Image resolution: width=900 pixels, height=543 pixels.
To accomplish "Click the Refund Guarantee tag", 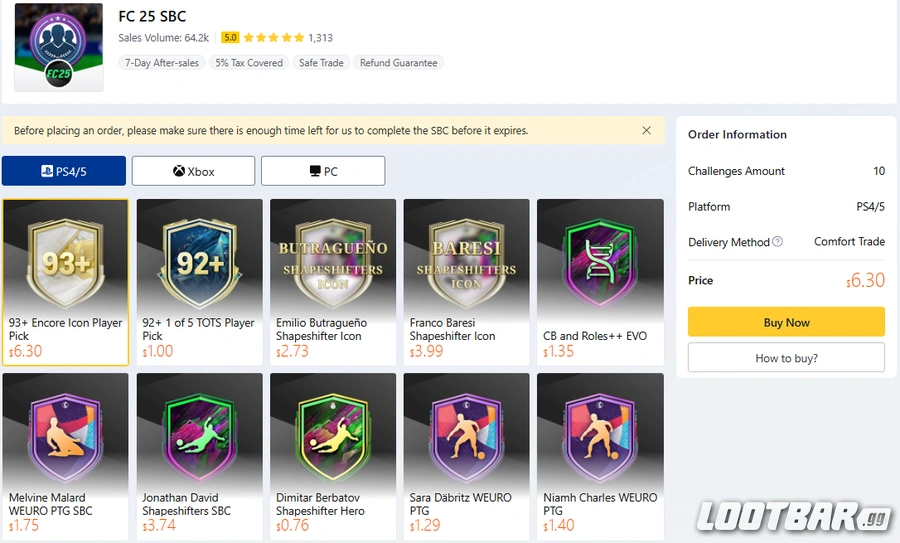I will click(x=398, y=63).
